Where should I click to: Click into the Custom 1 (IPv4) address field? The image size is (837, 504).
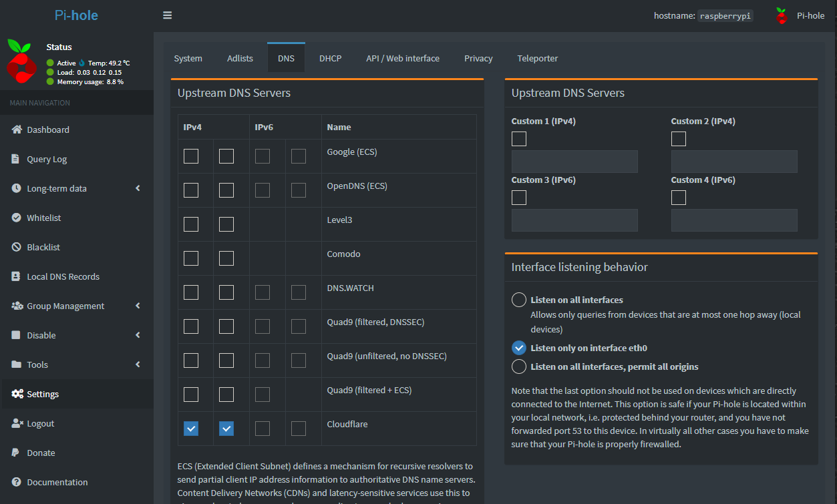click(x=574, y=162)
